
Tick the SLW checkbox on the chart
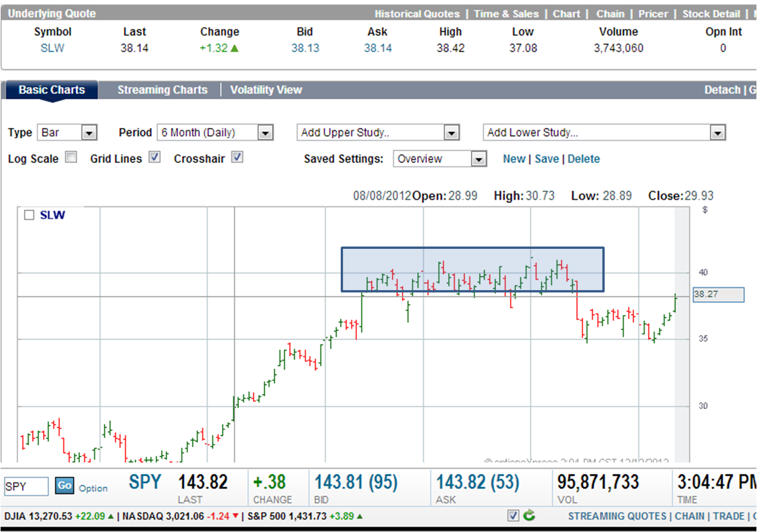29,215
